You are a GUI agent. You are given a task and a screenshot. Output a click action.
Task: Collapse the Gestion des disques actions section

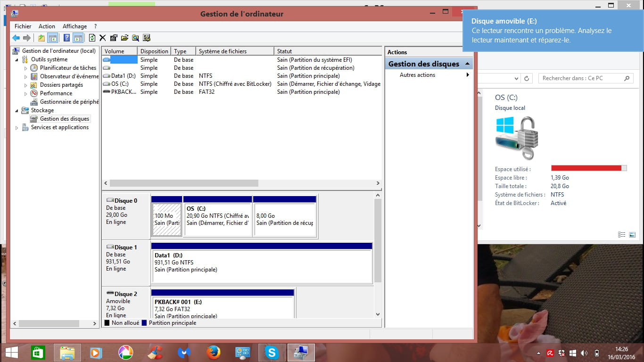point(467,64)
